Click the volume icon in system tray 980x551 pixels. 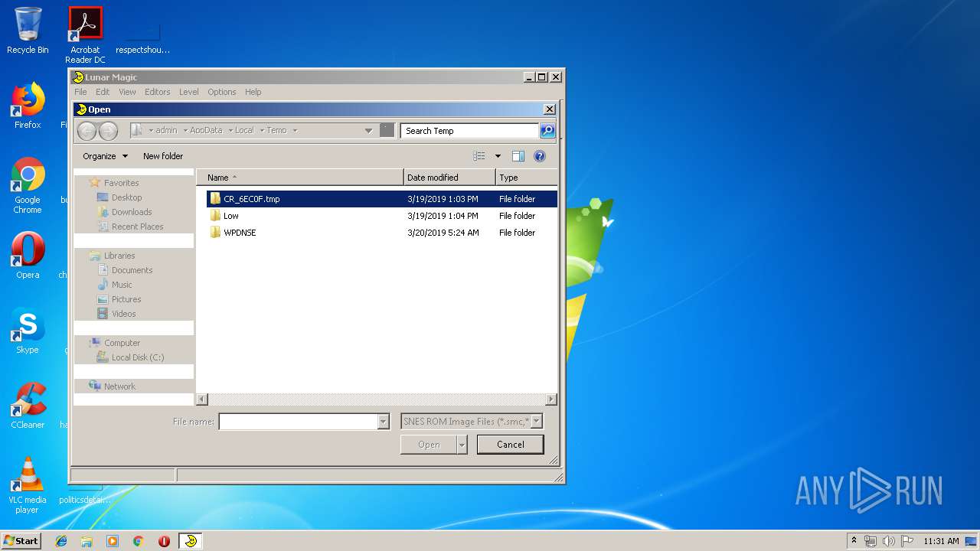click(x=888, y=541)
